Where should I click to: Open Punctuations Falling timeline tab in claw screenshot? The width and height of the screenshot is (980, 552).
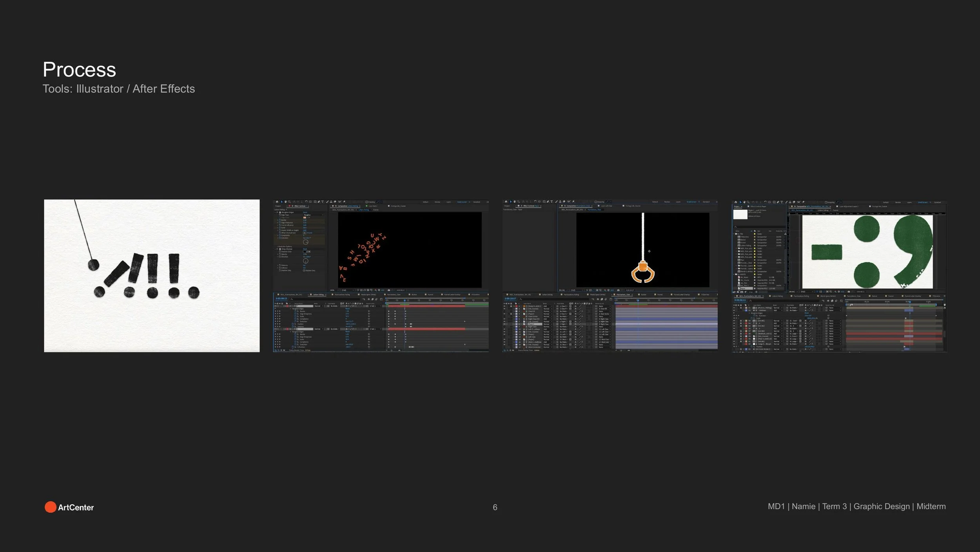point(571,295)
